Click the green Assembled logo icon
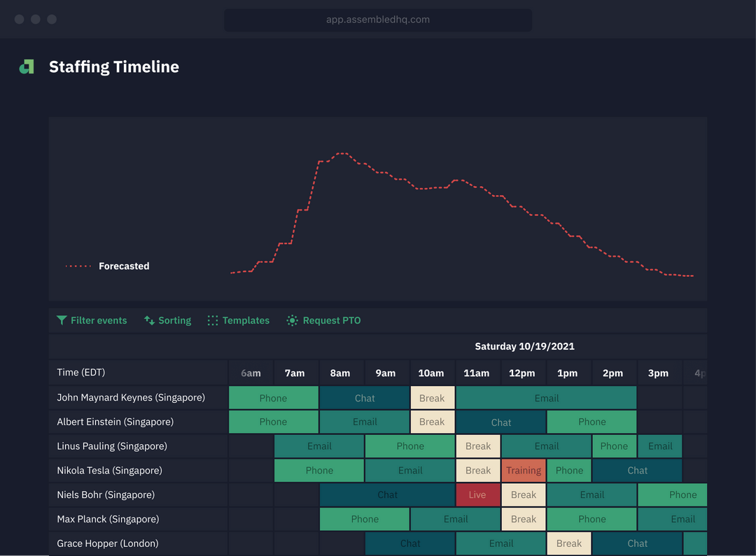 click(26, 66)
